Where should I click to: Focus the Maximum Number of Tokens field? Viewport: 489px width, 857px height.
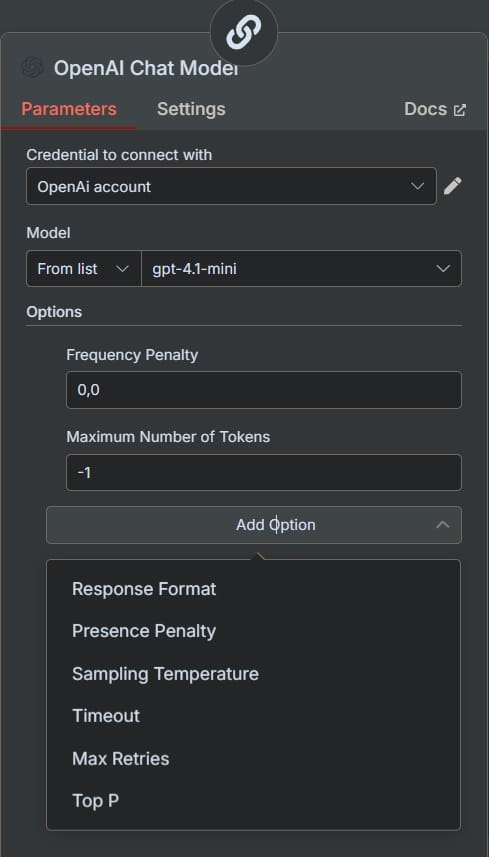pyautogui.click(x=264, y=472)
